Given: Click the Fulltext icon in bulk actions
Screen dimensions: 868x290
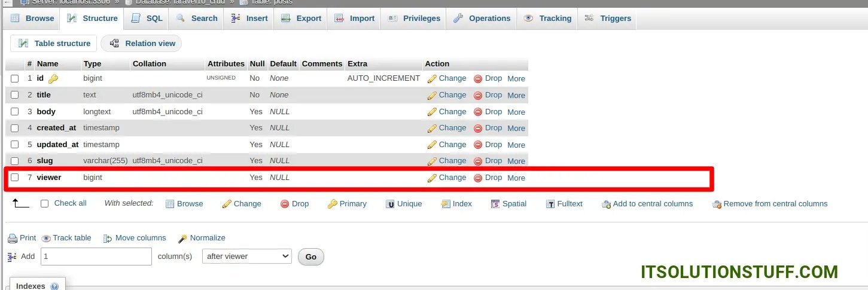Looking at the screenshot, I should point(550,204).
